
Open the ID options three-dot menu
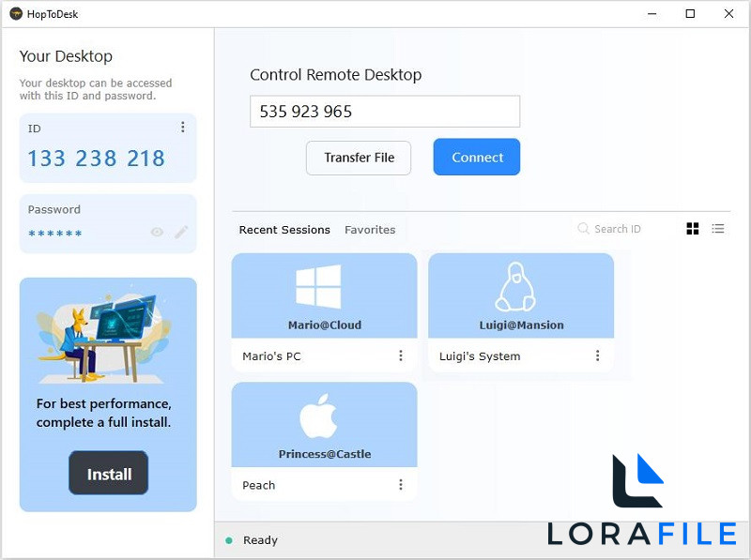(x=182, y=127)
